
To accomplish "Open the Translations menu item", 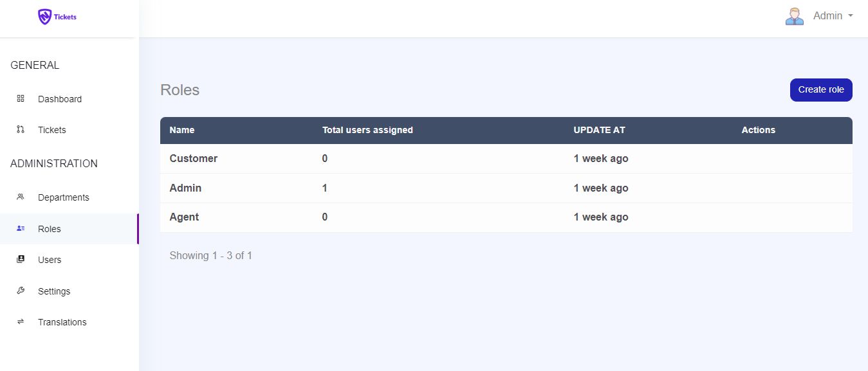I will click(62, 322).
